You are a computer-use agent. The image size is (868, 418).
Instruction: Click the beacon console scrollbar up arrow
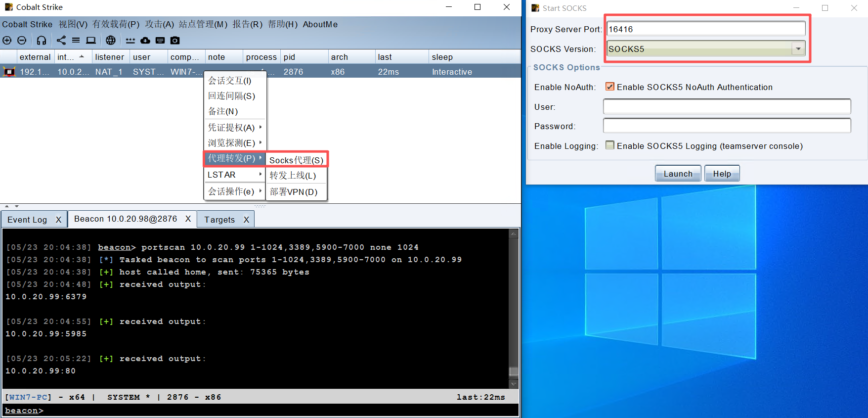pos(514,233)
